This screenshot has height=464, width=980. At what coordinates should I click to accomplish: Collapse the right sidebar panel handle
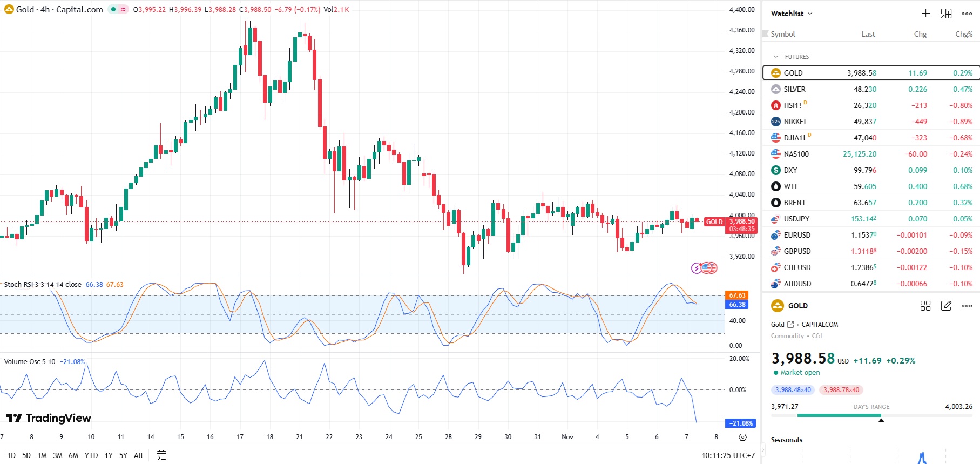pyautogui.click(x=763, y=449)
